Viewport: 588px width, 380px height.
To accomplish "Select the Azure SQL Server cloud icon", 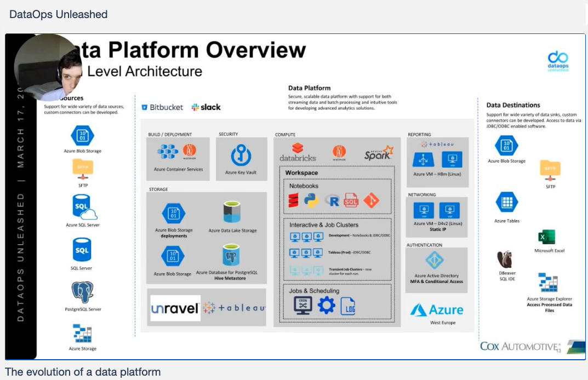I will (x=84, y=207).
